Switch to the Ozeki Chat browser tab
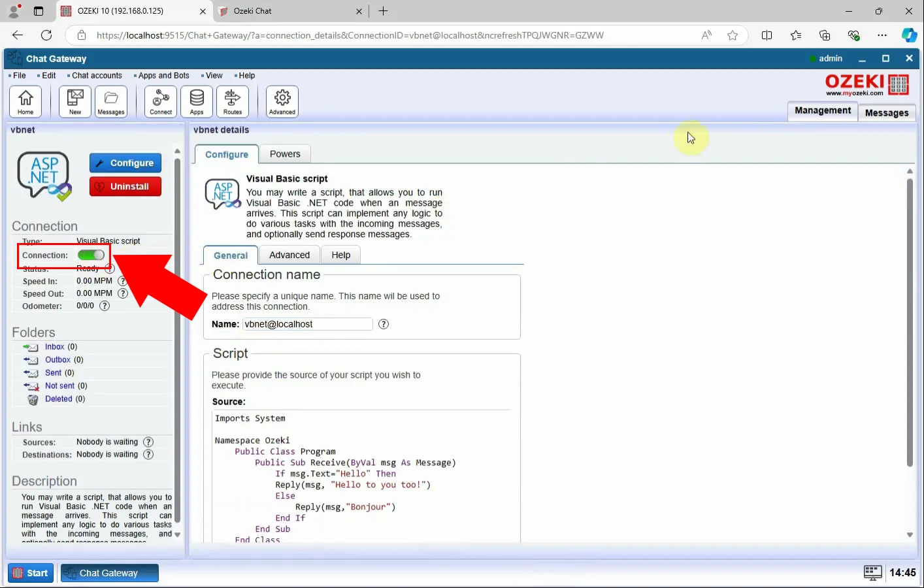This screenshot has width=924, height=588. point(291,11)
